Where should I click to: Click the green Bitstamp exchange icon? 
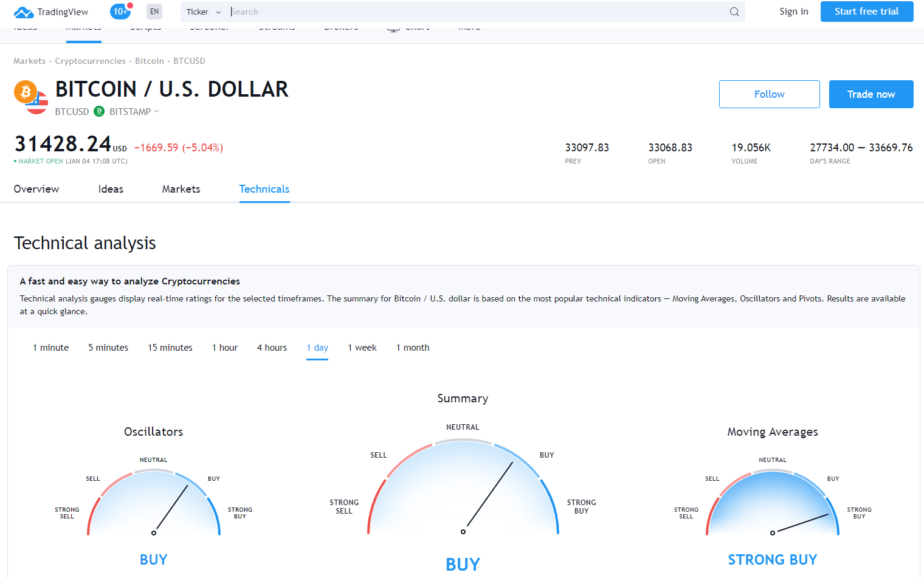(99, 111)
